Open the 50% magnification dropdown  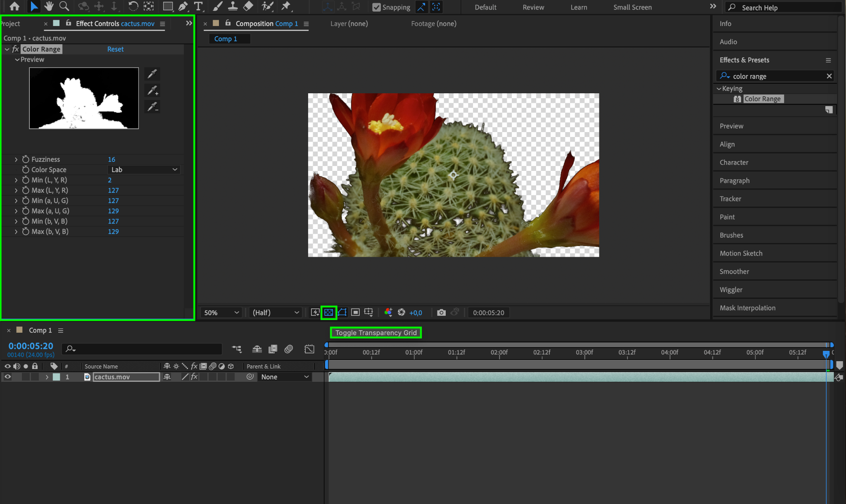click(x=221, y=312)
